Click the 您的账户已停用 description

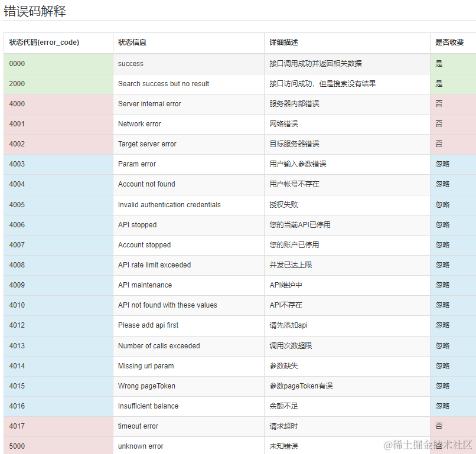coord(295,244)
